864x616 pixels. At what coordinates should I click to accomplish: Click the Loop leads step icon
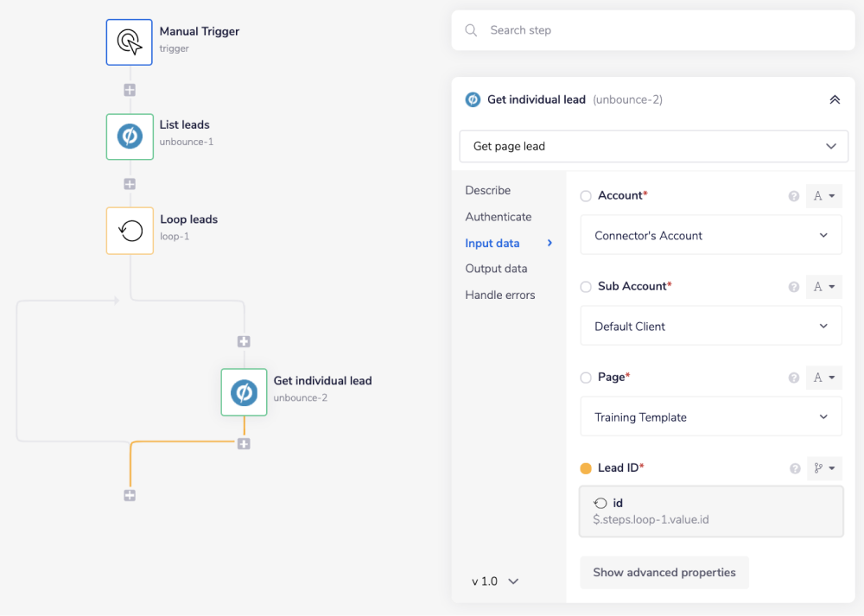pos(130,231)
